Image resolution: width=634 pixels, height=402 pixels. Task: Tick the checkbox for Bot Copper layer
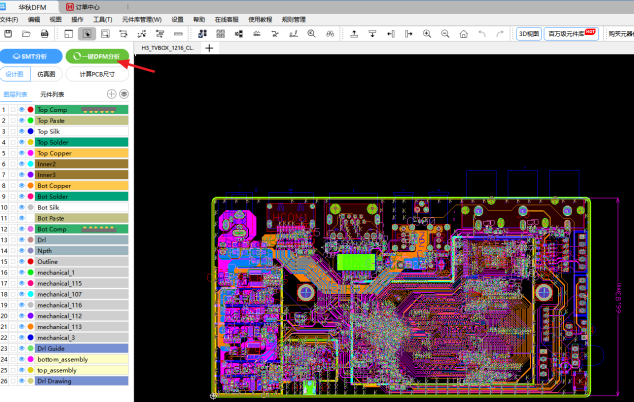(13, 186)
